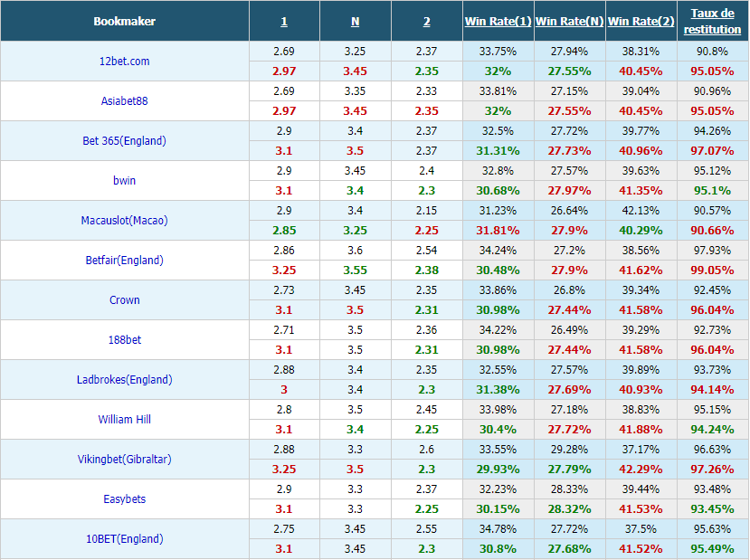Select William Hill's 2.8 home odds

(x=284, y=409)
